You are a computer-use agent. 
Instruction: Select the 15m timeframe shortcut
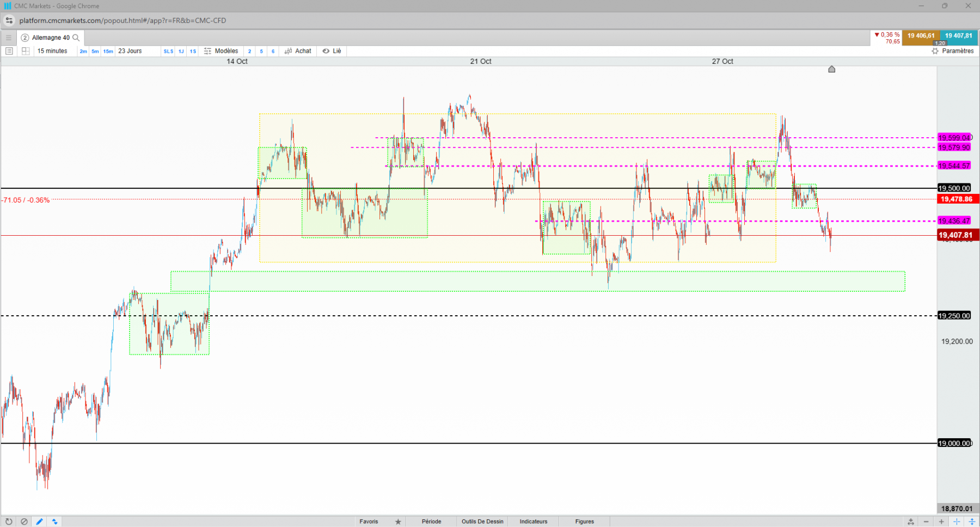pos(108,51)
